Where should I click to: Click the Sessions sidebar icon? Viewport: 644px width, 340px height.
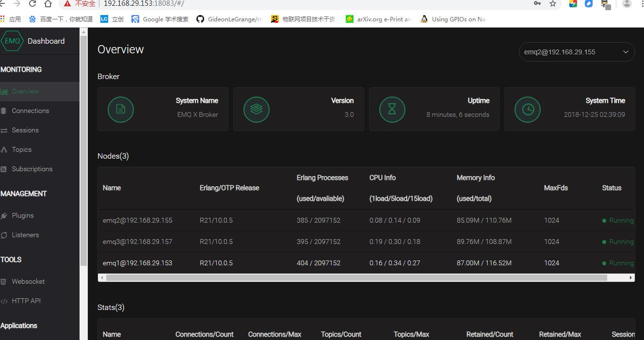click(x=4, y=130)
